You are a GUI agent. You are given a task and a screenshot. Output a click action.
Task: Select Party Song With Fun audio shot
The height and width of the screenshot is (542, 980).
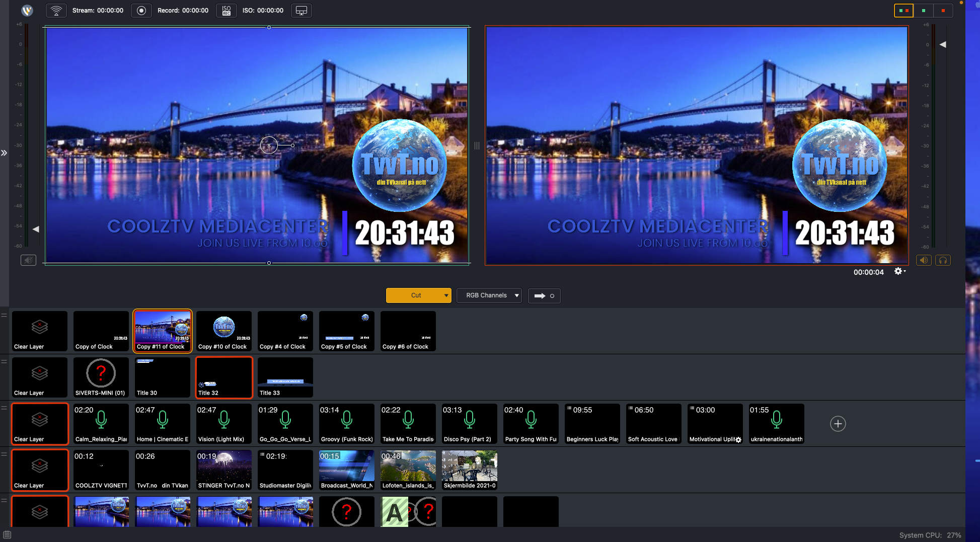point(531,424)
